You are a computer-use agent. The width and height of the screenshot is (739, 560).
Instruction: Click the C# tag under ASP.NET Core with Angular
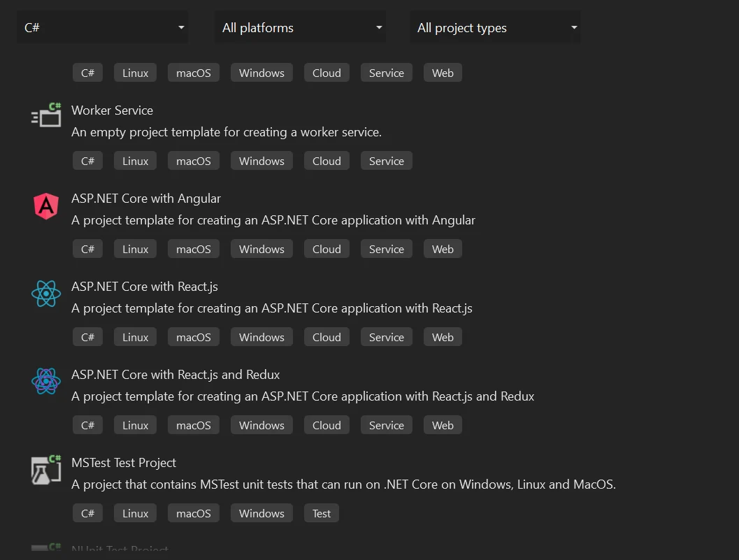pyautogui.click(x=87, y=249)
